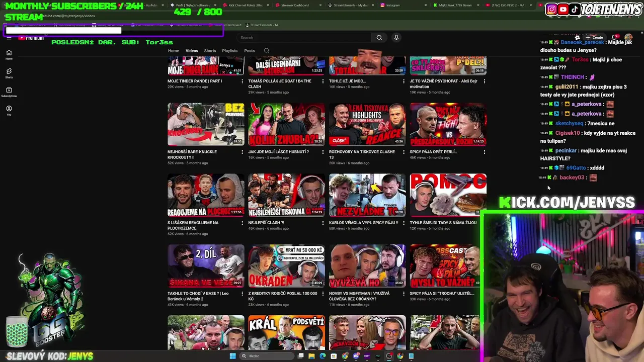Open video title TYHLE ŠMEJDI TADY S NÁMA ŽIJOU

coord(443,223)
